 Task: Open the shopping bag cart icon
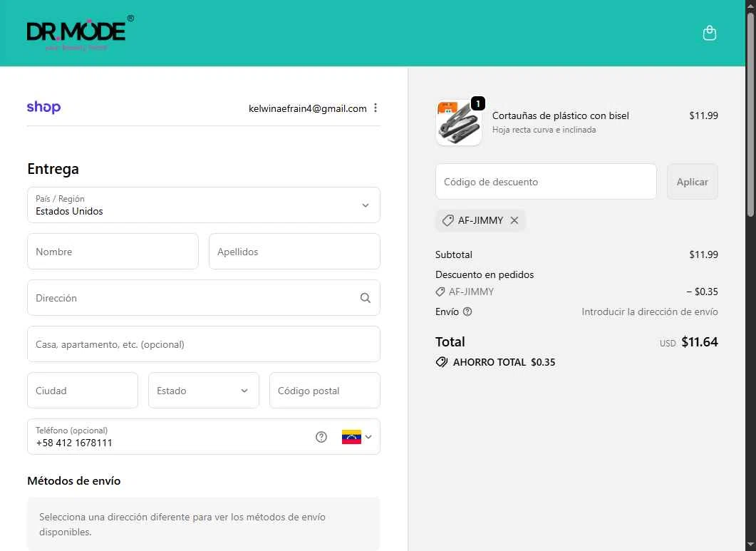pyautogui.click(x=709, y=33)
